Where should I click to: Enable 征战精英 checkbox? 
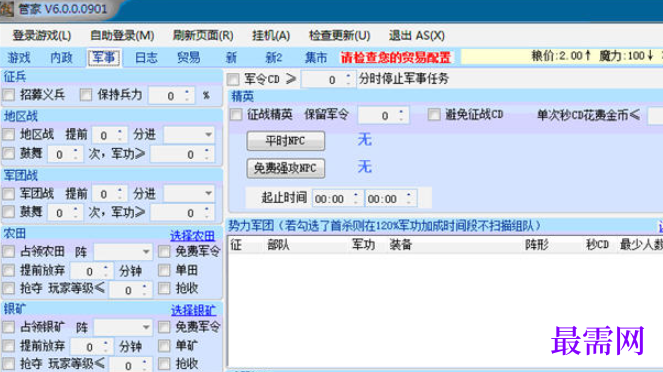236,115
